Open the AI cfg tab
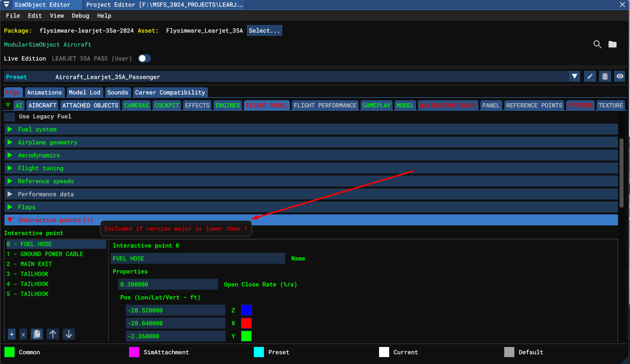The image size is (630, 364). [19, 105]
